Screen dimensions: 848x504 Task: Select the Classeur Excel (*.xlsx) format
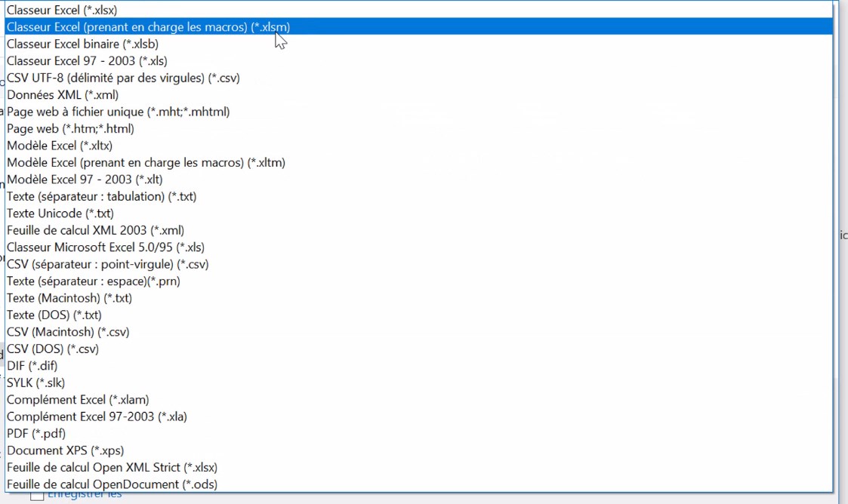[x=60, y=10]
